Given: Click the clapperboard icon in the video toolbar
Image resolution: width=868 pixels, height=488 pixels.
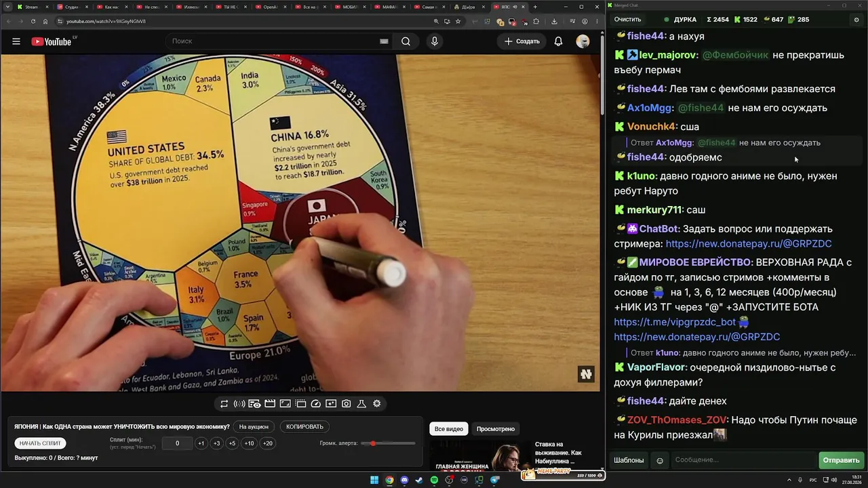Looking at the screenshot, I should tap(270, 404).
